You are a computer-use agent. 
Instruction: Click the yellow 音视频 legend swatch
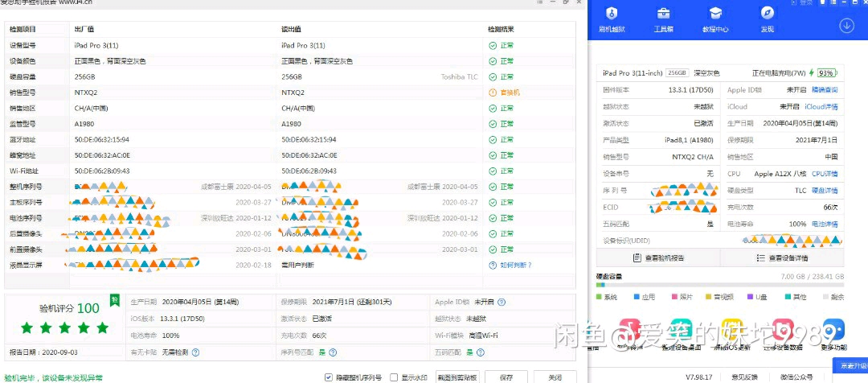pyautogui.click(x=709, y=297)
